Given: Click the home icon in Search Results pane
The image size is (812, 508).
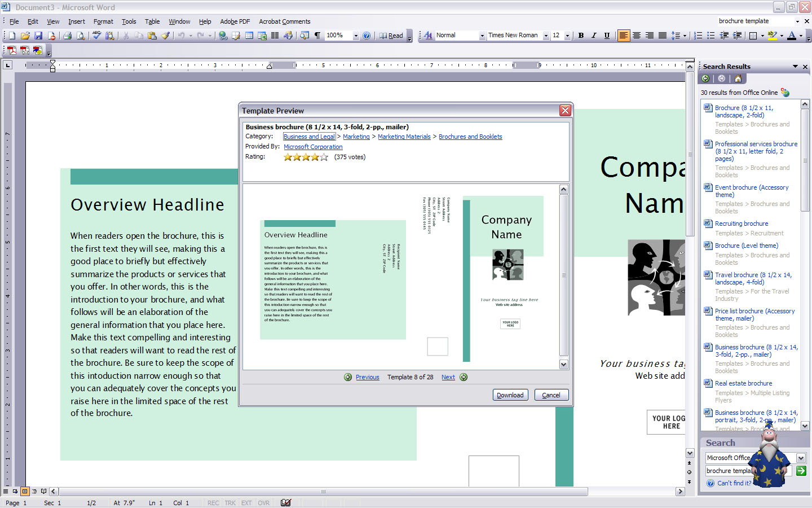Looking at the screenshot, I should coord(738,78).
